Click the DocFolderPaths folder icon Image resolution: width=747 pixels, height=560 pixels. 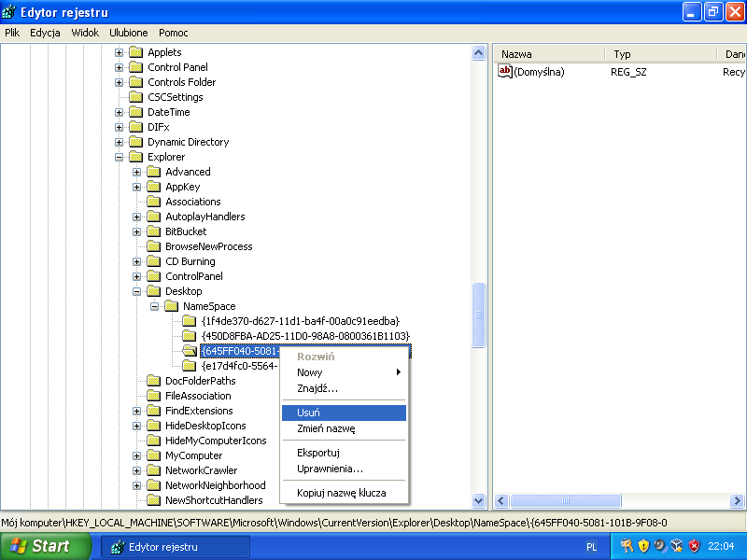[x=154, y=381]
